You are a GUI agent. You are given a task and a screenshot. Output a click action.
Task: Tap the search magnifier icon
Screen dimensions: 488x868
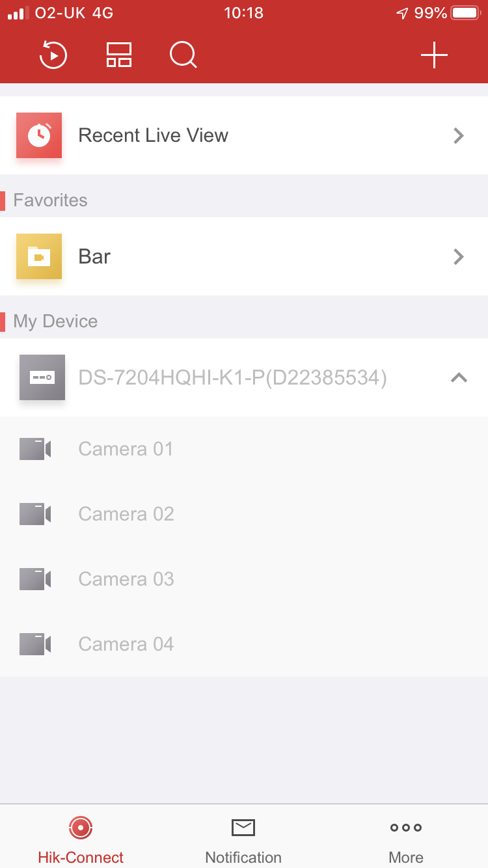point(183,55)
